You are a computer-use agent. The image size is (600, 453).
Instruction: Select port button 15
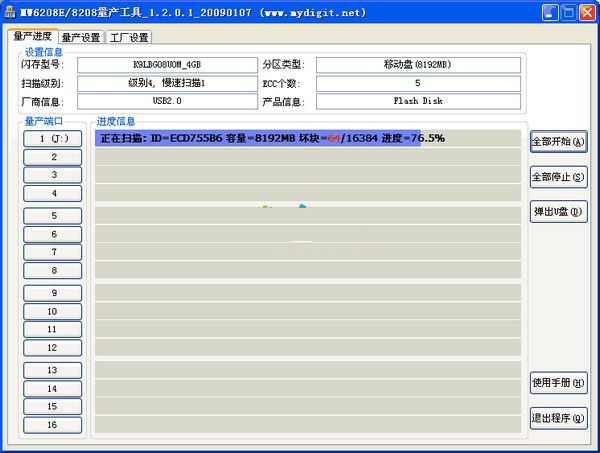53,407
